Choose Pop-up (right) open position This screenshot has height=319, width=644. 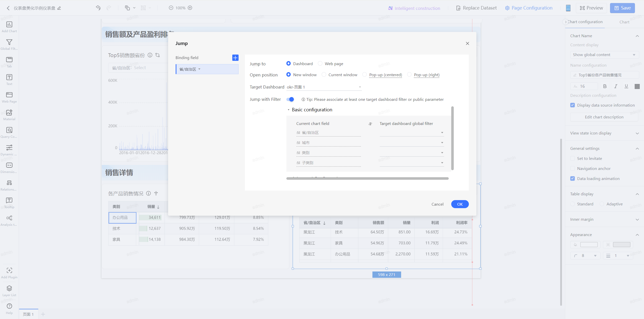pyautogui.click(x=409, y=75)
